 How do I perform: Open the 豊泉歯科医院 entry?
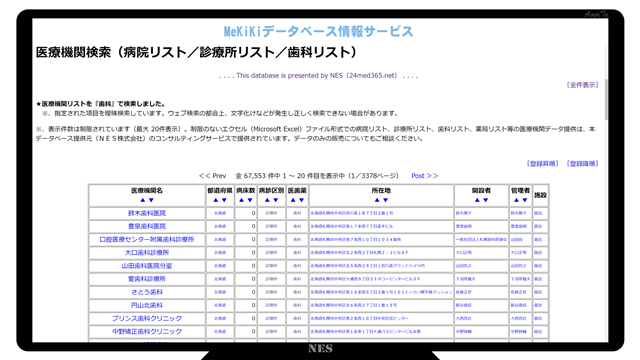(147, 226)
